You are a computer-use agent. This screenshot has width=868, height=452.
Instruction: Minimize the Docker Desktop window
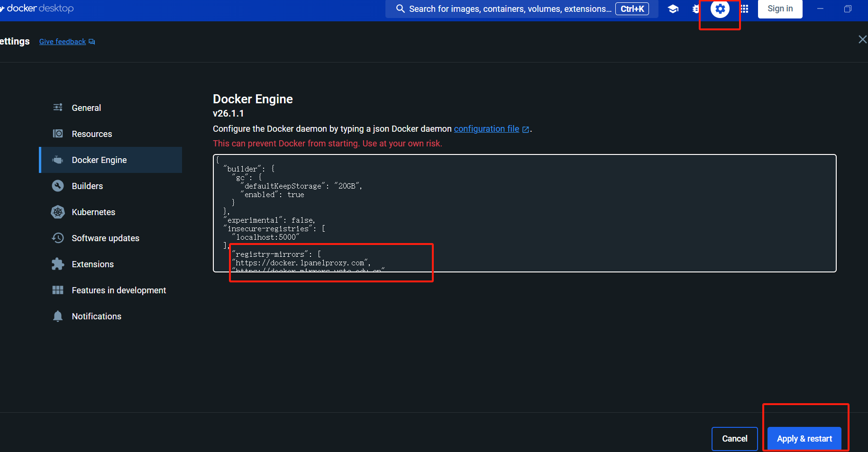(x=820, y=9)
